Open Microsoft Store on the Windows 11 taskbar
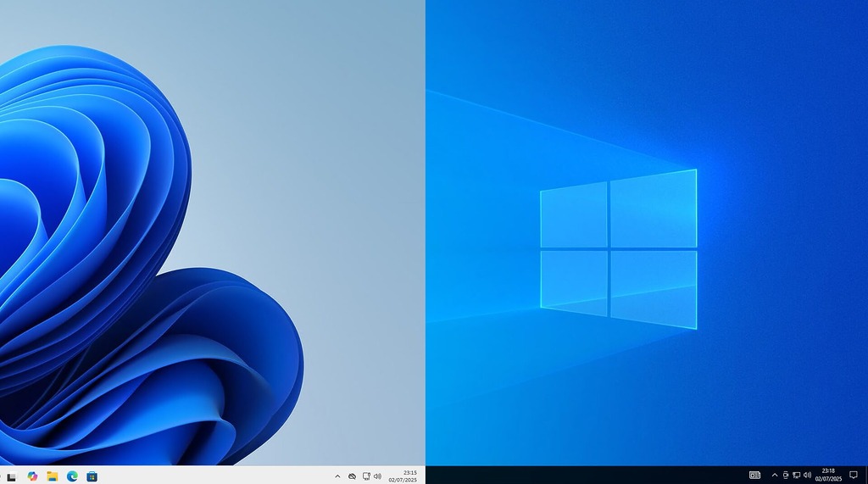The width and height of the screenshot is (868, 484). coord(92,476)
